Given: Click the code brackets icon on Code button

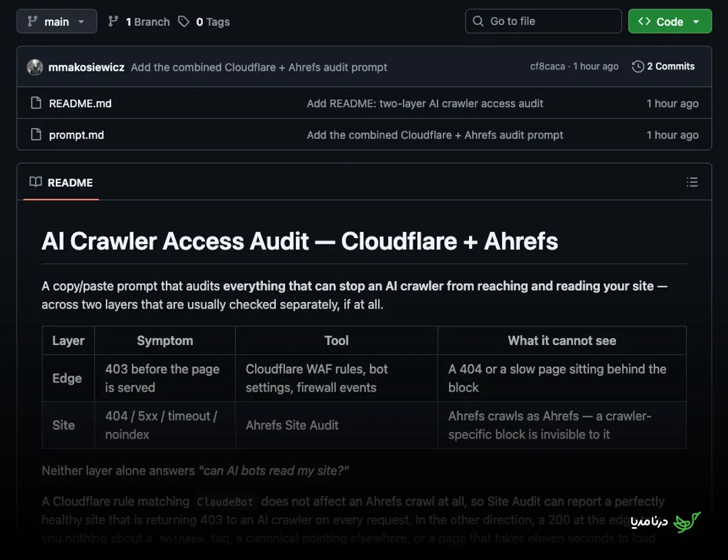Looking at the screenshot, I should coord(644,22).
